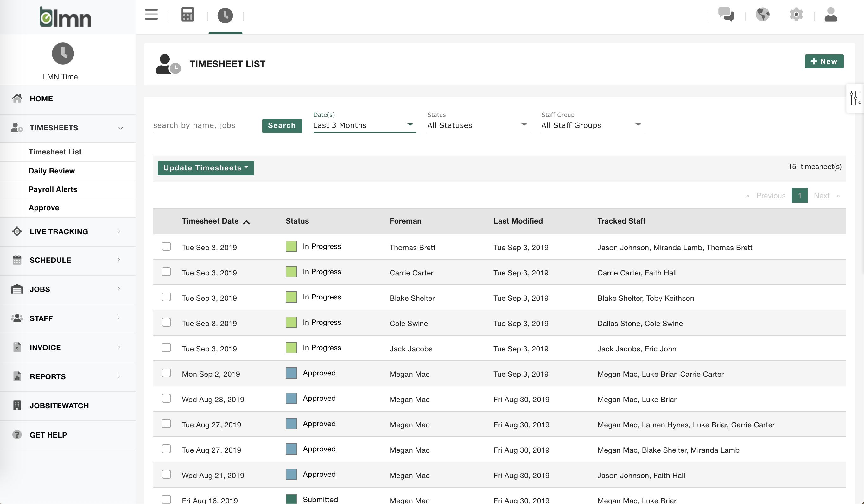
Task: Click the user profile icon
Action: coord(830,14)
